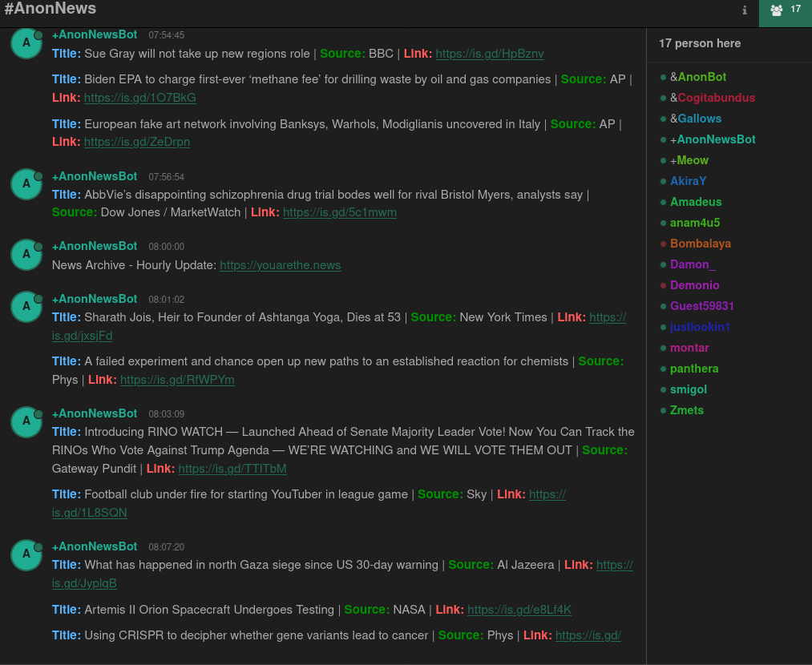Viewport: 812px width, 665px height.
Task: Open link https://is.gd/RfWPYm
Action: [177, 380]
